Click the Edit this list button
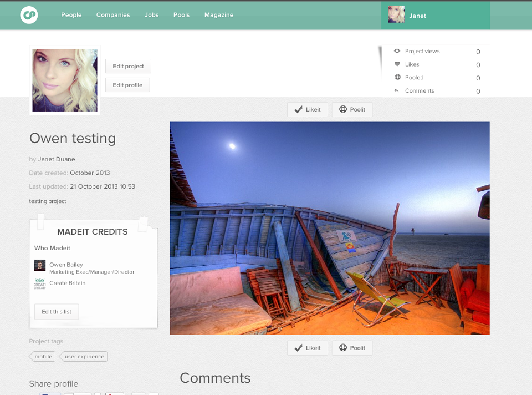532x395 pixels. 57,311
